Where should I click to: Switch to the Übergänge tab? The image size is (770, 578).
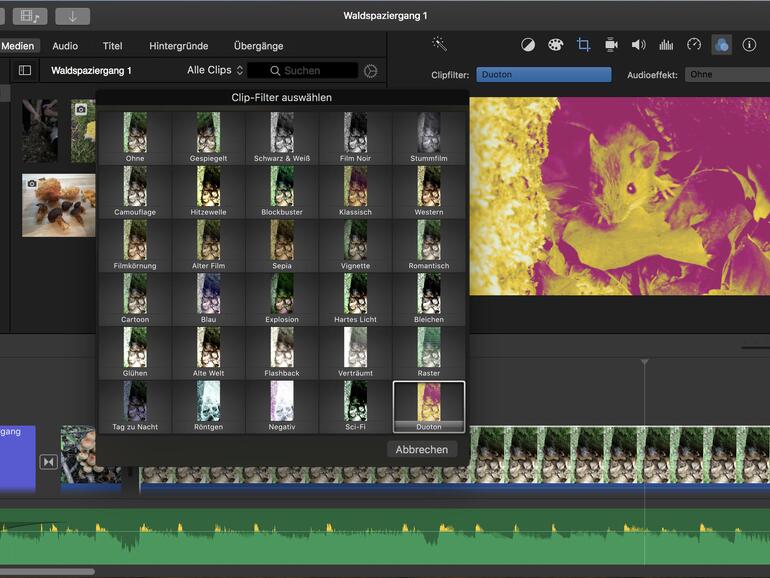[x=258, y=46]
